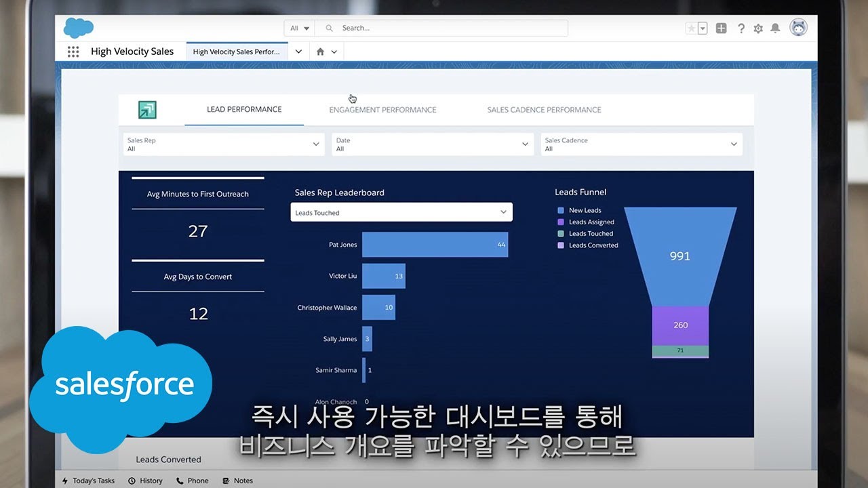Expand the chevron next to home icon
The width and height of the screenshot is (868, 488).
point(334,52)
